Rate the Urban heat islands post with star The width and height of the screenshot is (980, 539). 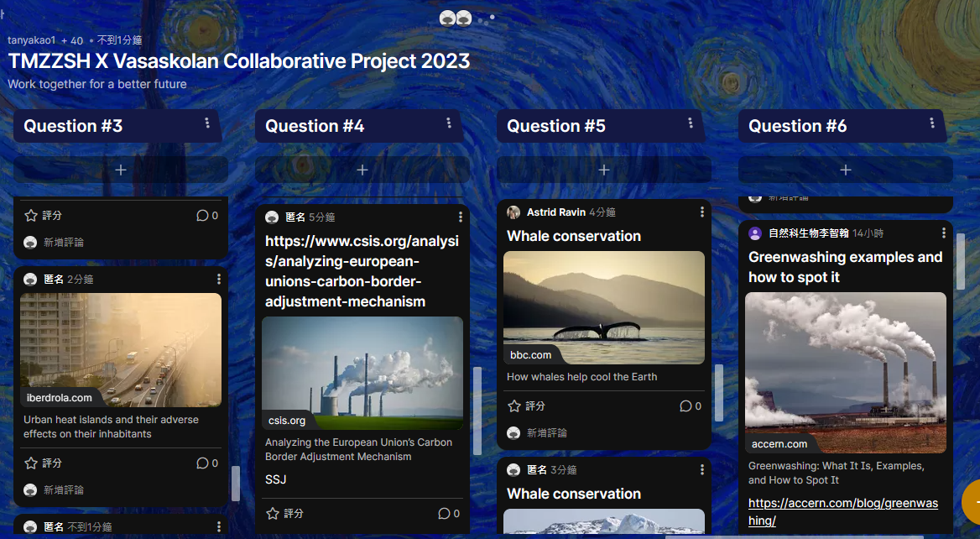click(x=31, y=463)
